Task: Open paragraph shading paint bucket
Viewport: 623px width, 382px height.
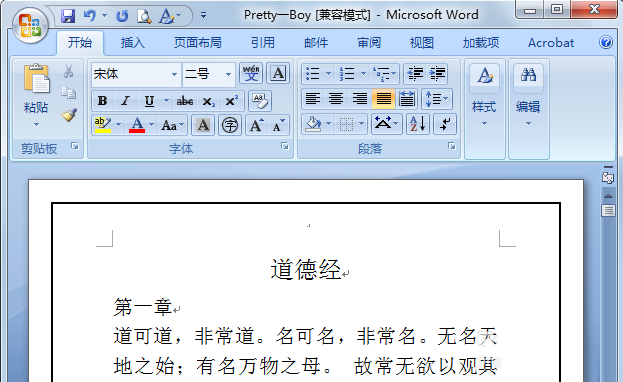Action: (313, 124)
